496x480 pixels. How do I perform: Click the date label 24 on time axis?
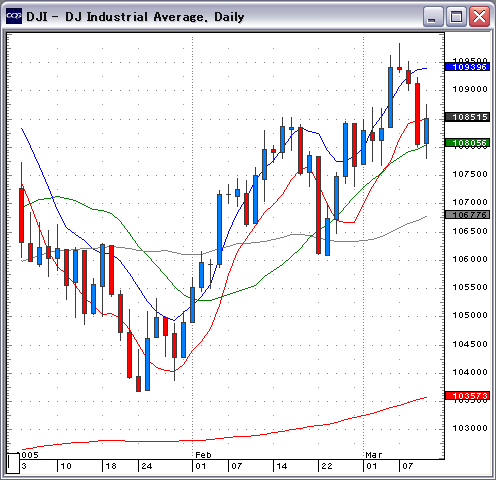(x=147, y=466)
